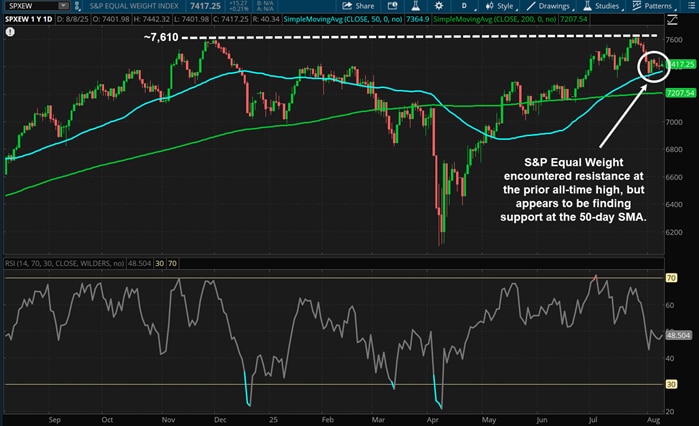
Task: Open the D aggregation period dropdown
Action: pyautogui.click(x=466, y=6)
